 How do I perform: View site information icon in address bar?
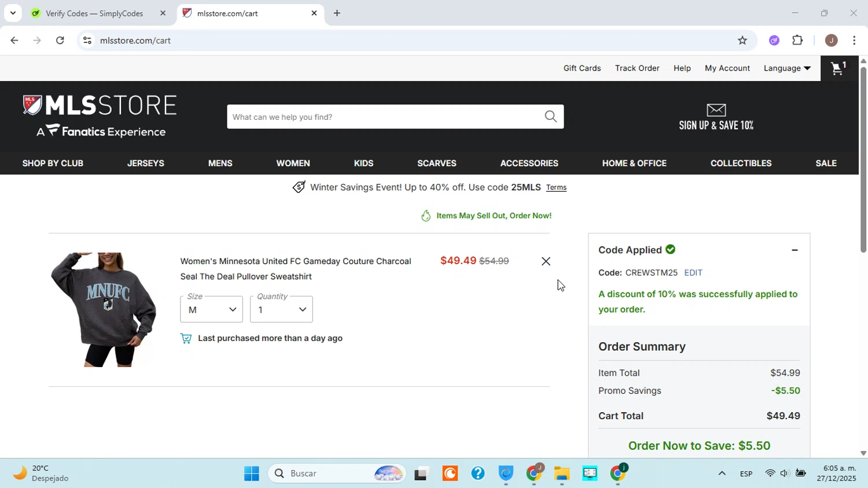[87, 41]
